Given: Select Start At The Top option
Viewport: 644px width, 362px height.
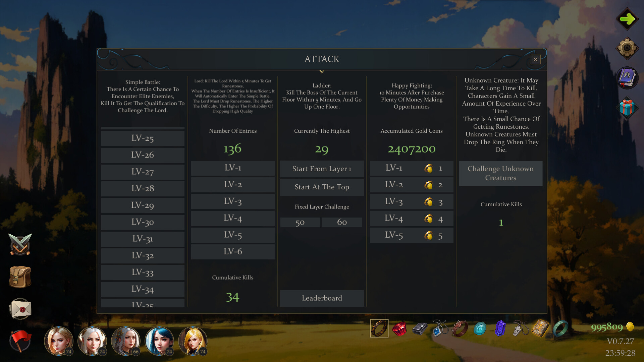Looking at the screenshot, I should coord(322,186).
